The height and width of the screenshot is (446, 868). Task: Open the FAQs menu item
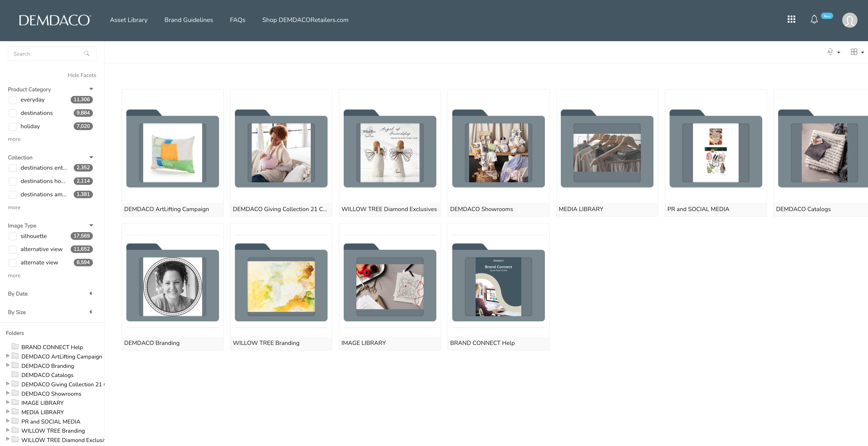237,20
